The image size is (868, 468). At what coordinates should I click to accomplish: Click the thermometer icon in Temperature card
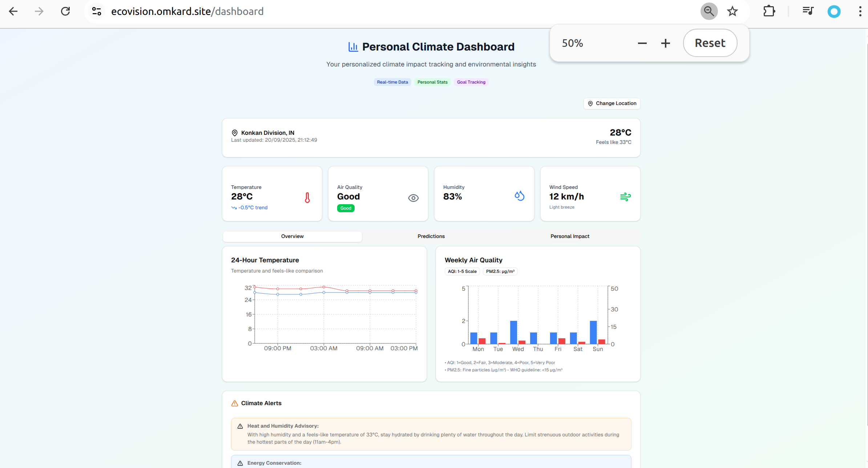pyautogui.click(x=307, y=198)
